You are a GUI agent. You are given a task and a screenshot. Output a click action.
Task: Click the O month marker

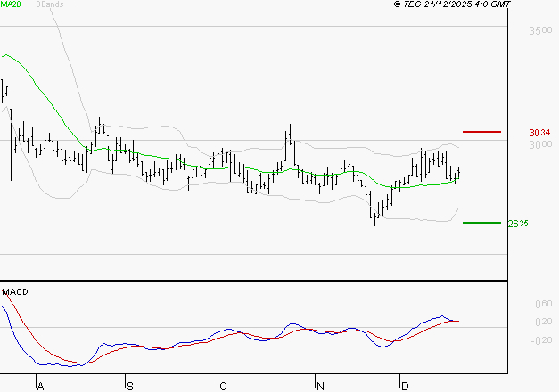pos(223,387)
